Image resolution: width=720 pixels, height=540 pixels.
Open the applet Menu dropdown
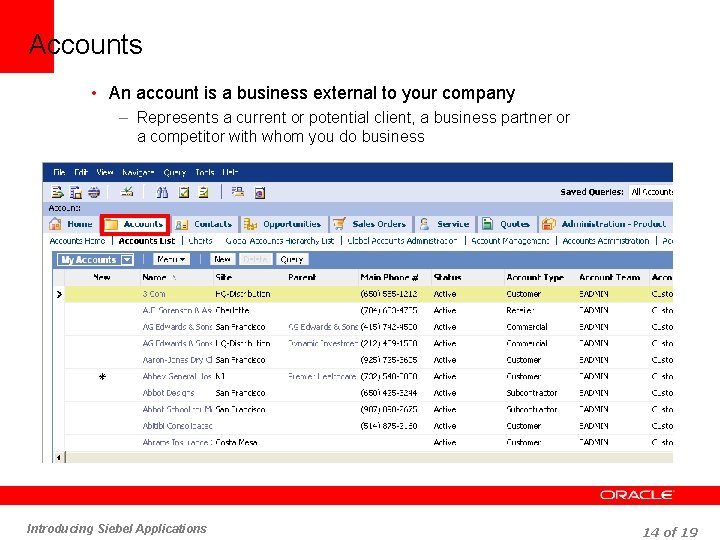coord(171,259)
